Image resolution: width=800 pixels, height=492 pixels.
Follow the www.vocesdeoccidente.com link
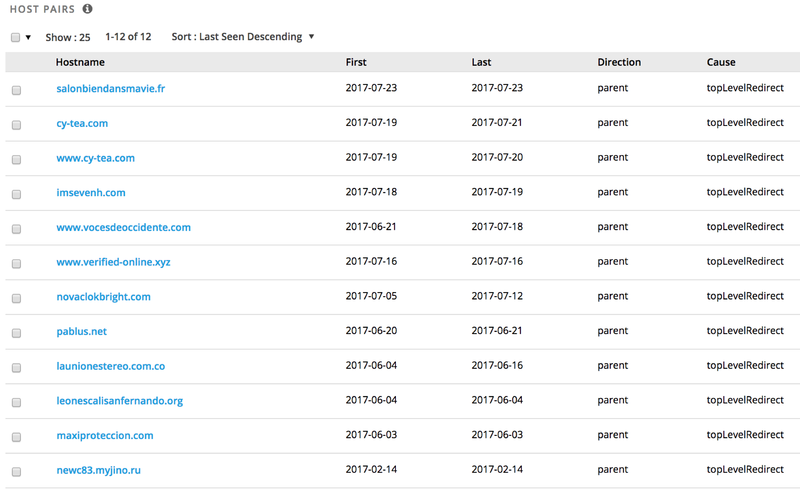point(123,227)
